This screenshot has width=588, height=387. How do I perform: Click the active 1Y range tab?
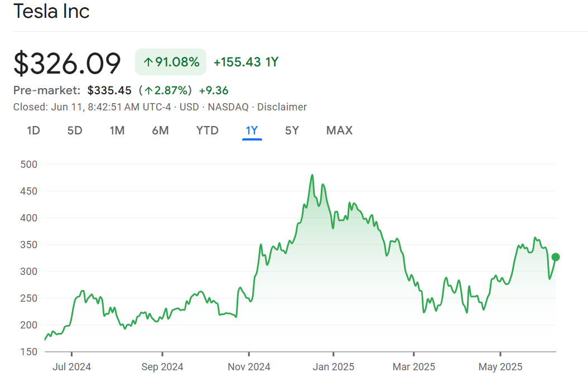252,130
